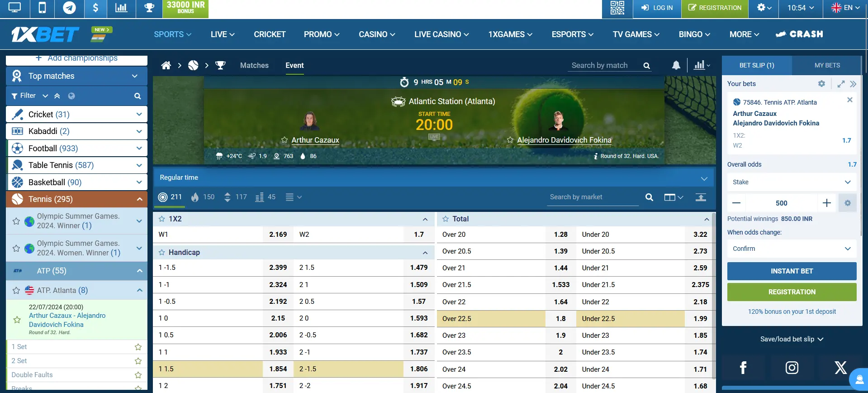Hide the bet slip with double chevron

853,84
